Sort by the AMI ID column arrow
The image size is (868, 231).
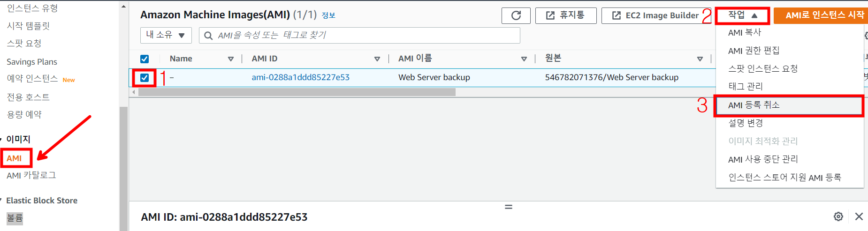coord(377,59)
